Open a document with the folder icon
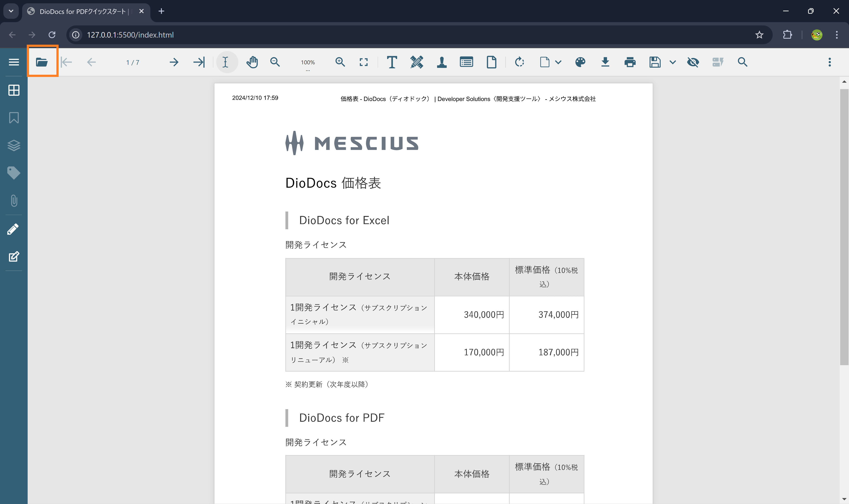 [42, 62]
